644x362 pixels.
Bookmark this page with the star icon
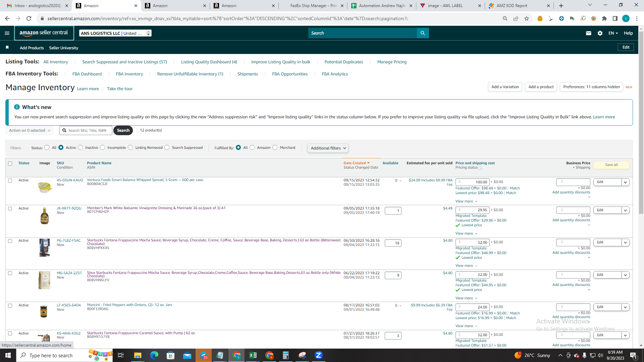[x=527, y=18]
